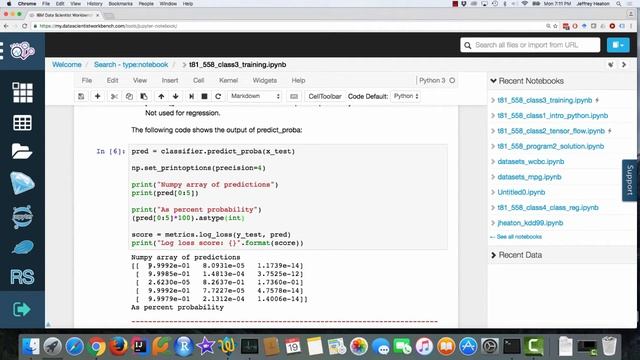Open t81_558_program2_solution.ipynb recent notebook
The width and height of the screenshot is (640, 360).
[551, 146]
